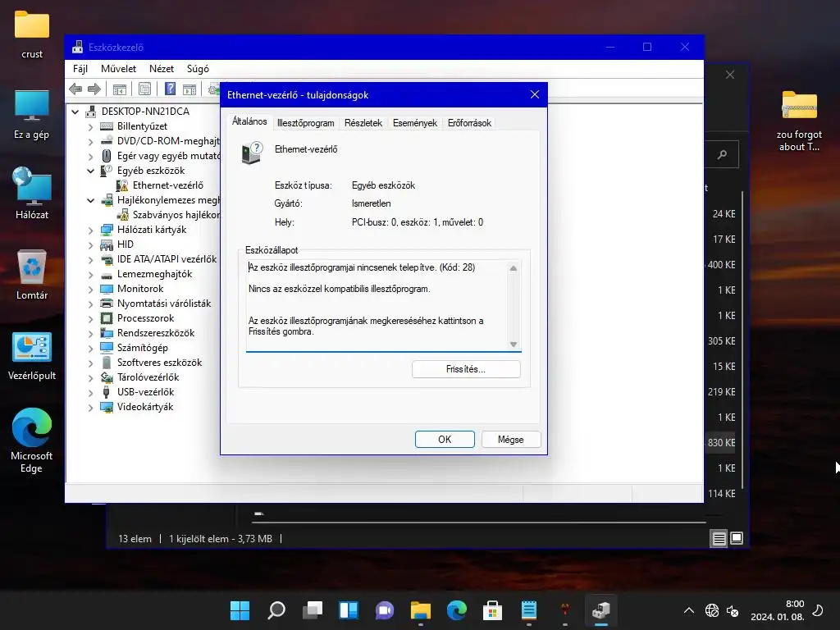Open the 'zou forgot about T...' zip folder
Screen dimensions: 840x630
pos(799,121)
